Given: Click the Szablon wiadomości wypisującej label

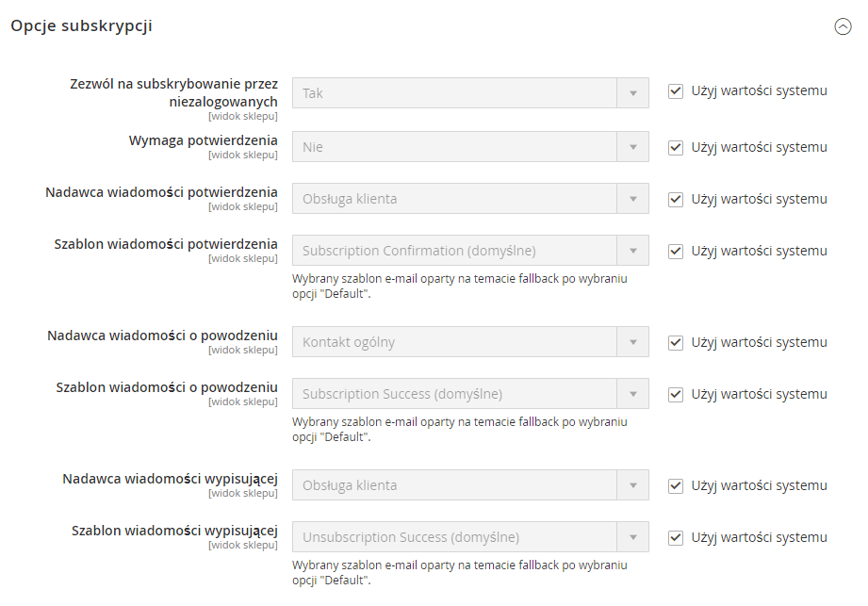Looking at the screenshot, I should pos(174,531).
